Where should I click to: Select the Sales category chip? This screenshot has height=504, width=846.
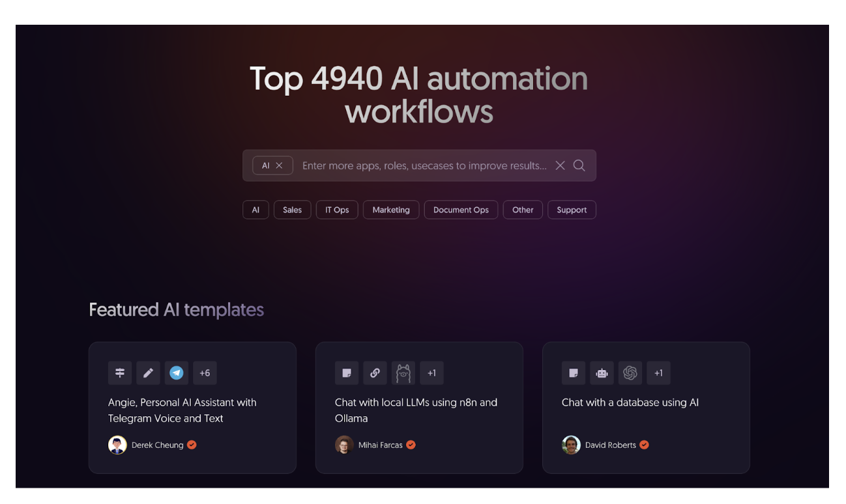pos(292,210)
